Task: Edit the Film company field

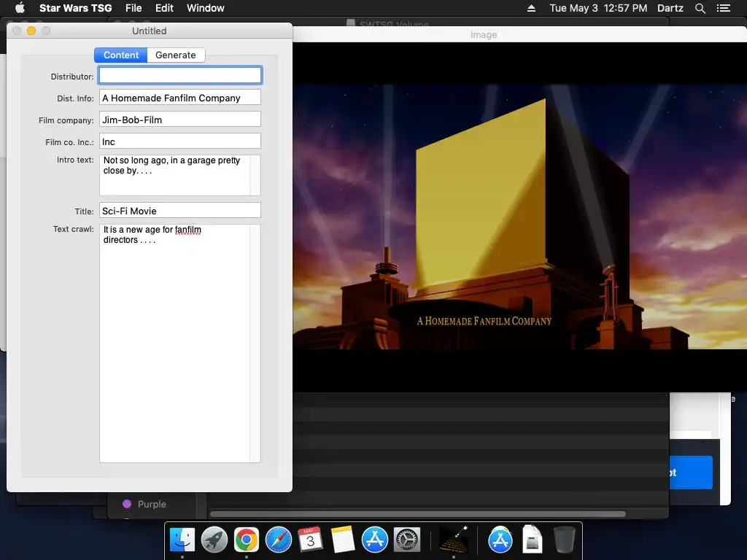Action: pos(180,120)
